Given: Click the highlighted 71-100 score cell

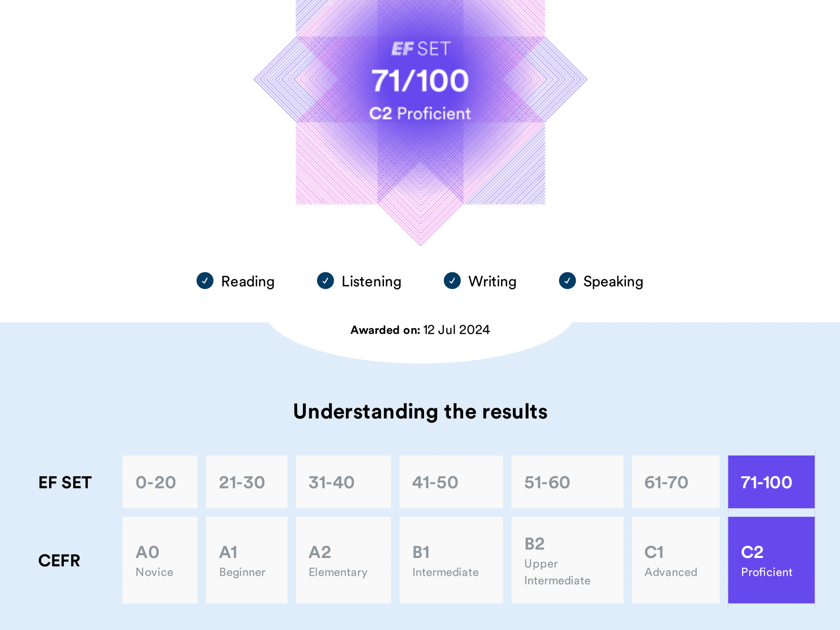Looking at the screenshot, I should coord(771,482).
